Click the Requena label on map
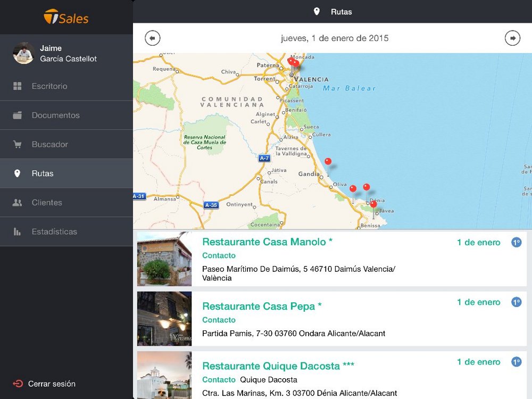 (164, 69)
